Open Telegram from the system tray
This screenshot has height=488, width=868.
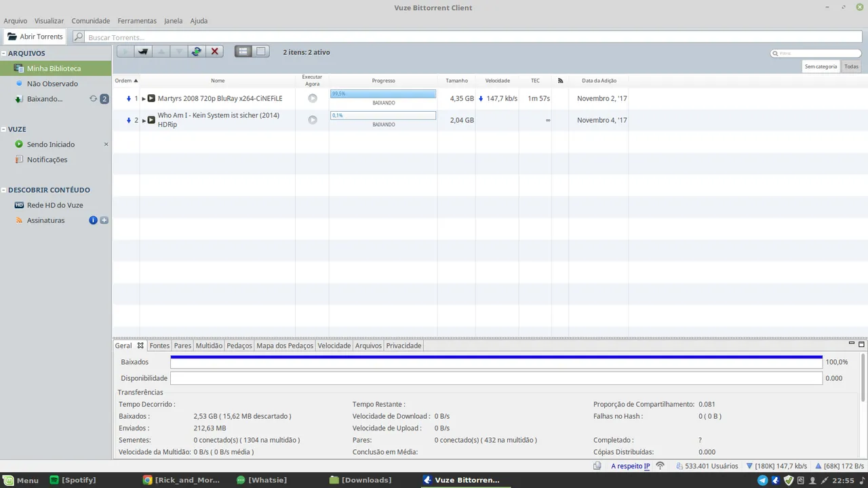(763, 481)
